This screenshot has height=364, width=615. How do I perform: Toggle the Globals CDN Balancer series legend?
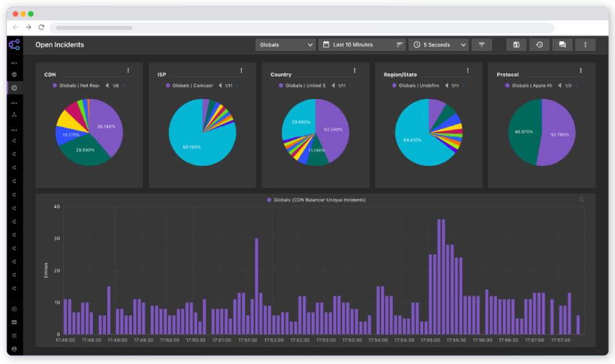coord(316,200)
